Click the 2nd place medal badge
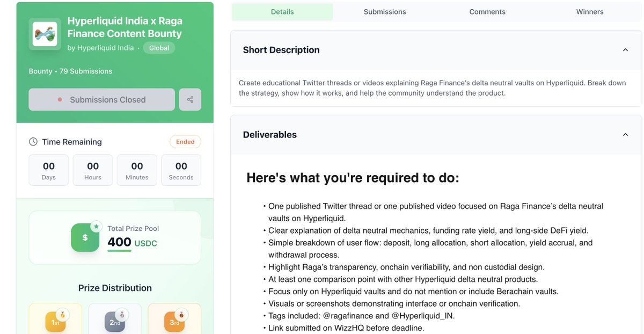This screenshot has width=644, height=334. click(x=115, y=321)
